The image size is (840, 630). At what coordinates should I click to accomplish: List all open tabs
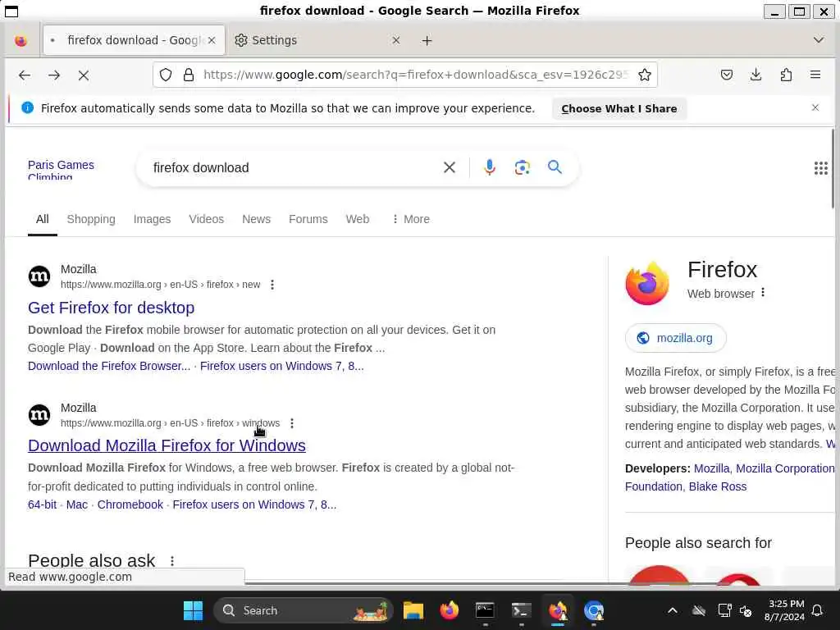(819, 40)
